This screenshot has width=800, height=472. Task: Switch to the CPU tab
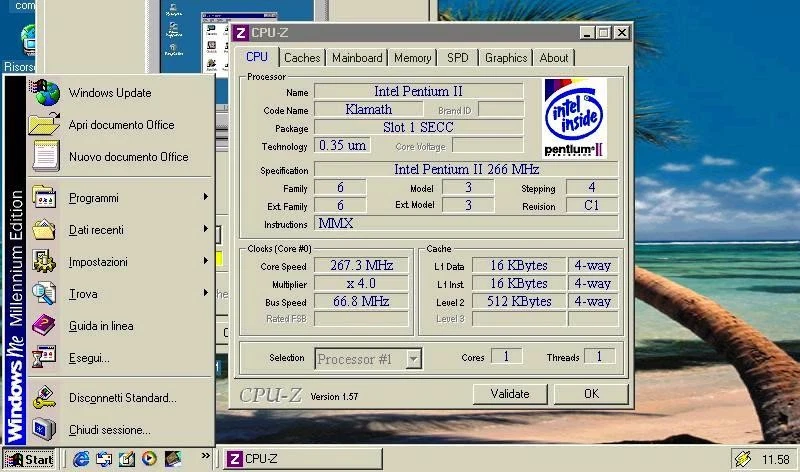pyautogui.click(x=257, y=57)
